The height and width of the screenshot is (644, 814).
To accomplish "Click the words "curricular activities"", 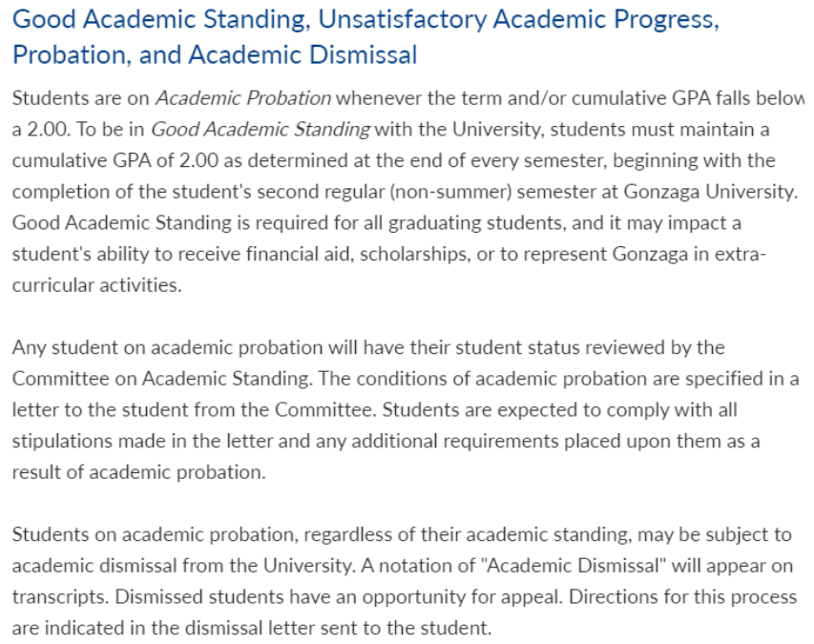I will click(95, 284).
